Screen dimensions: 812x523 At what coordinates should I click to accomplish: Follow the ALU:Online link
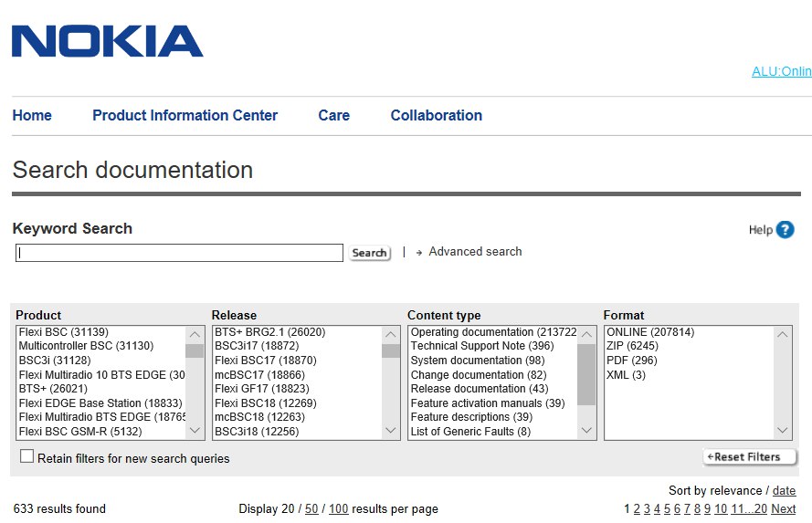782,71
